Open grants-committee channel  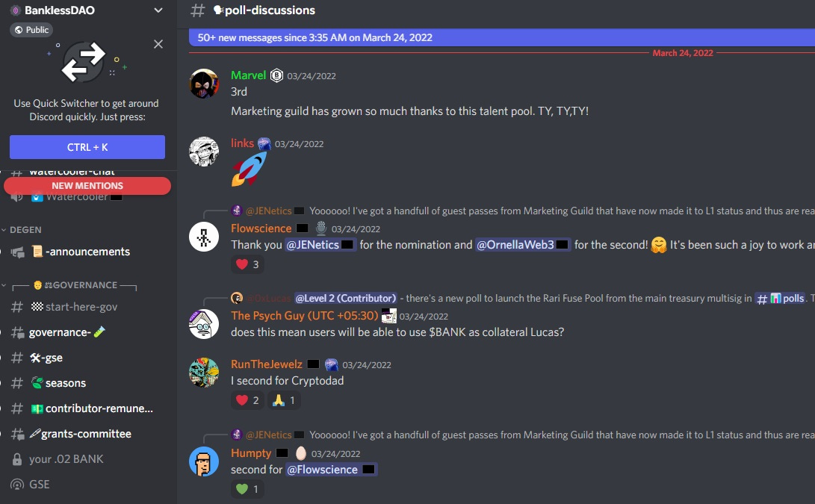pos(87,434)
